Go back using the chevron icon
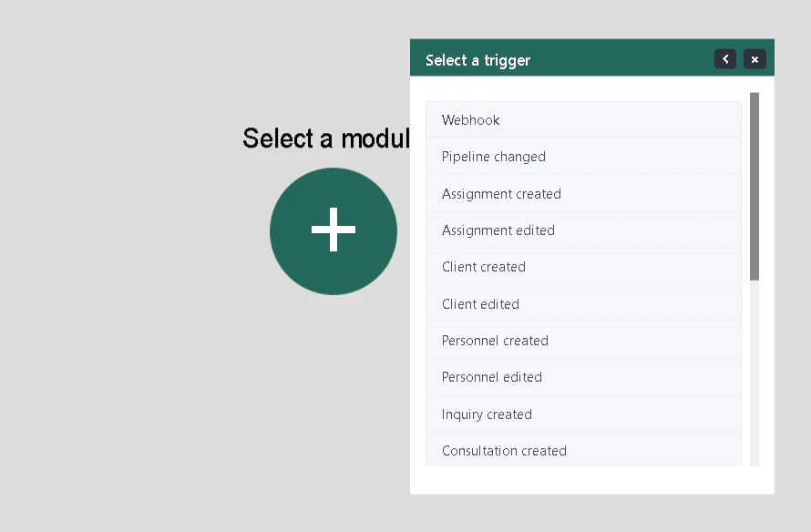Viewport: 811px width, 532px height. pyautogui.click(x=725, y=59)
